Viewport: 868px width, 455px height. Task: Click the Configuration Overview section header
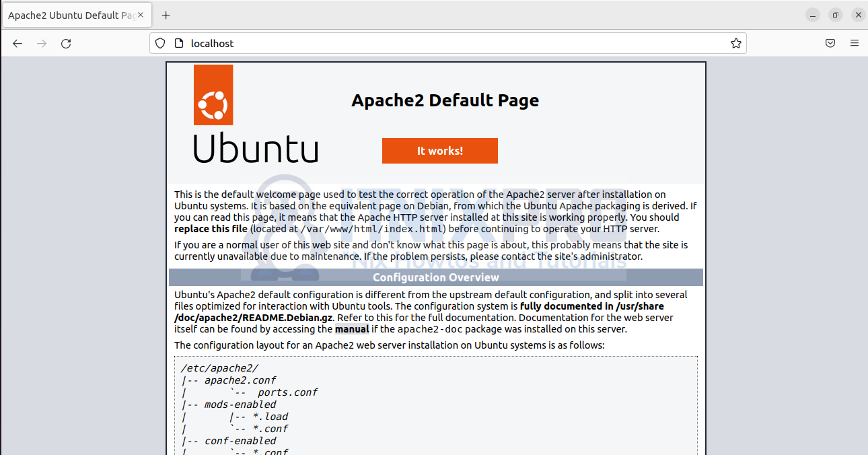point(436,277)
